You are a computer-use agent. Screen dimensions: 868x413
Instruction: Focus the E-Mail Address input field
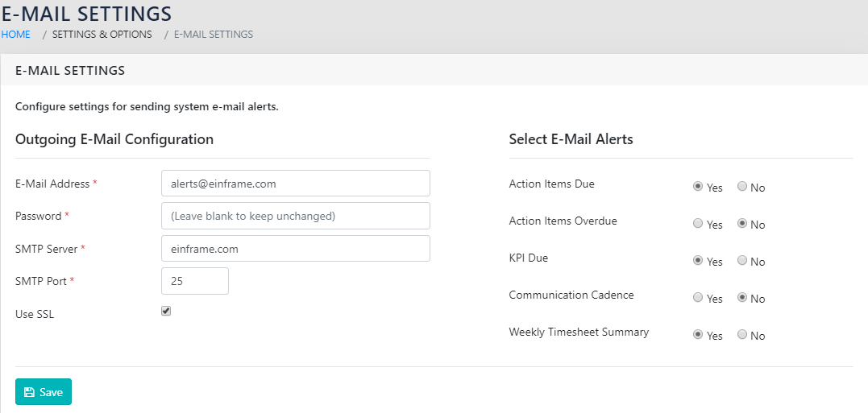point(295,184)
